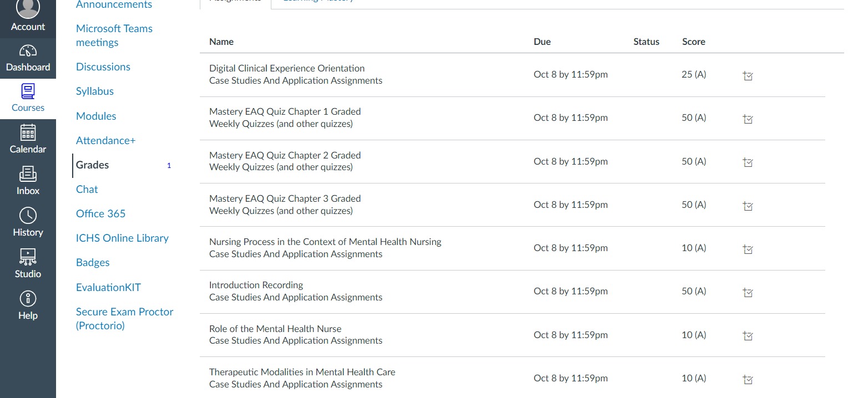Sort assignments by the Due column header
Viewport: 868px width, 398px height.
pos(542,42)
